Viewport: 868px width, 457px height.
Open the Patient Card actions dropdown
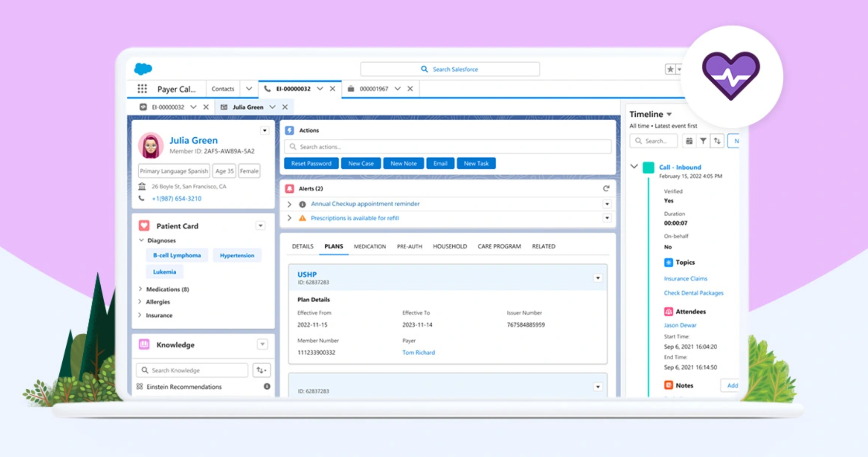[260, 225]
